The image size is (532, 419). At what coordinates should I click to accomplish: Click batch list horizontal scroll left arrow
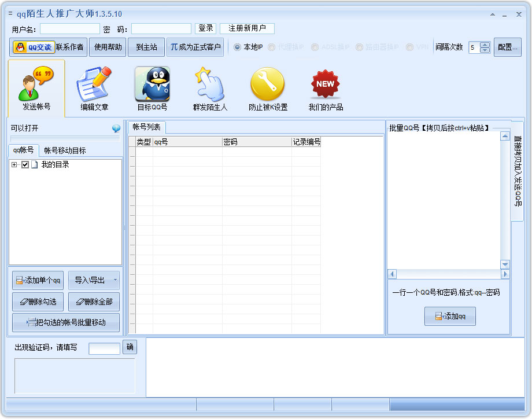click(x=392, y=274)
